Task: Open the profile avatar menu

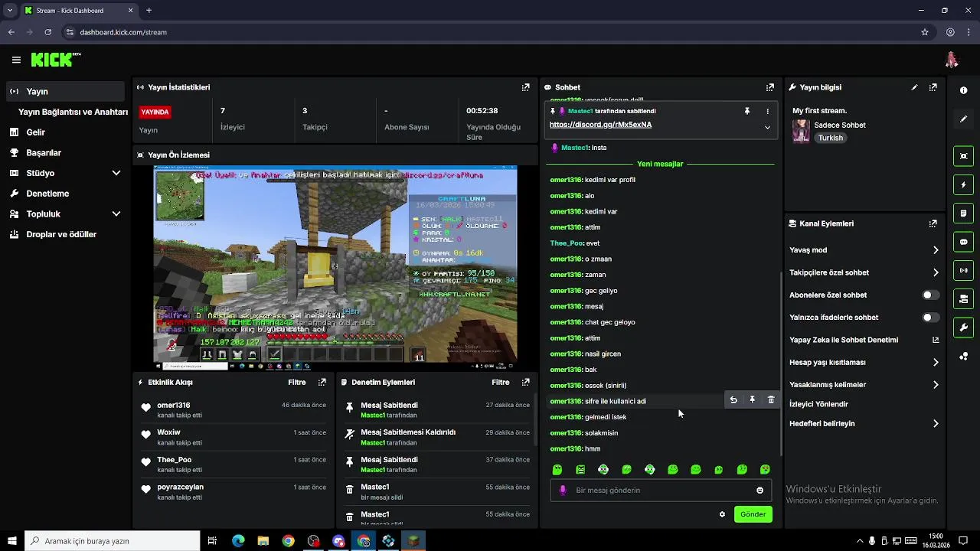Action: (x=952, y=60)
